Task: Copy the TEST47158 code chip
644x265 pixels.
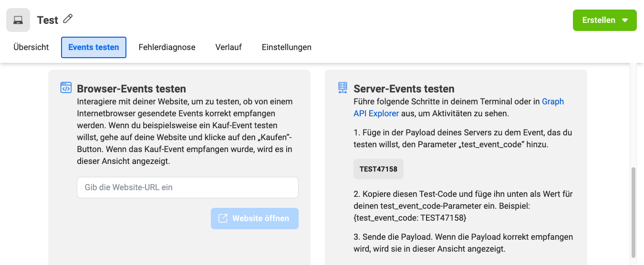Action: click(378, 169)
